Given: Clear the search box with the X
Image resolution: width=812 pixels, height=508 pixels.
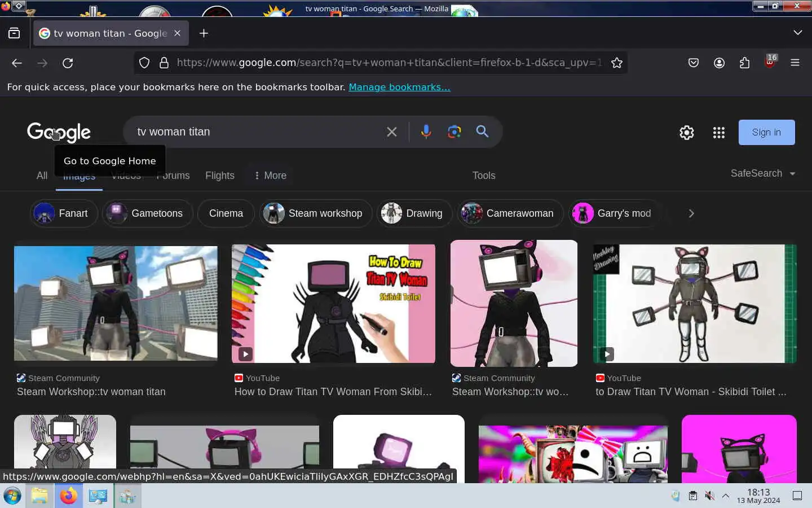Looking at the screenshot, I should pyautogui.click(x=391, y=132).
